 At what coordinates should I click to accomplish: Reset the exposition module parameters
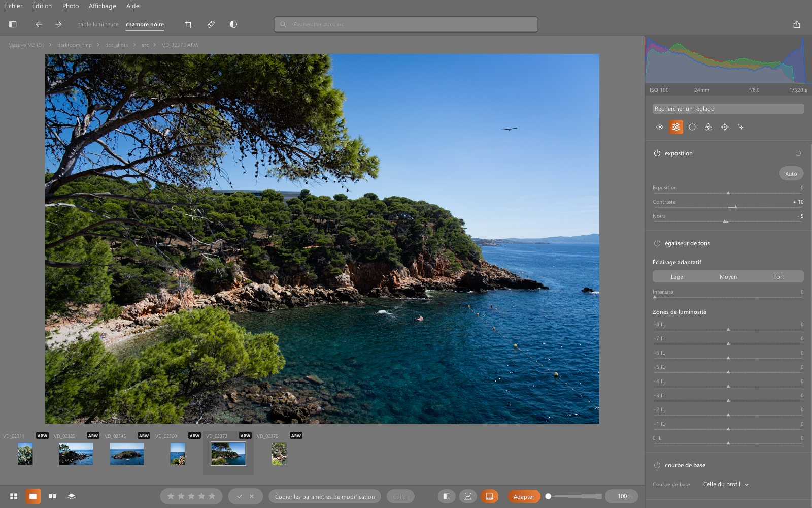798,153
